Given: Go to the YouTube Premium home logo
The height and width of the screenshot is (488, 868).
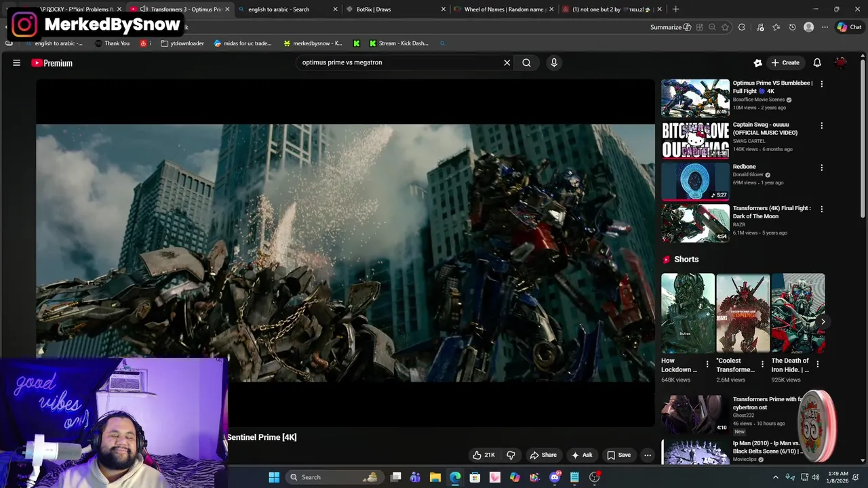Looking at the screenshot, I should click(52, 63).
